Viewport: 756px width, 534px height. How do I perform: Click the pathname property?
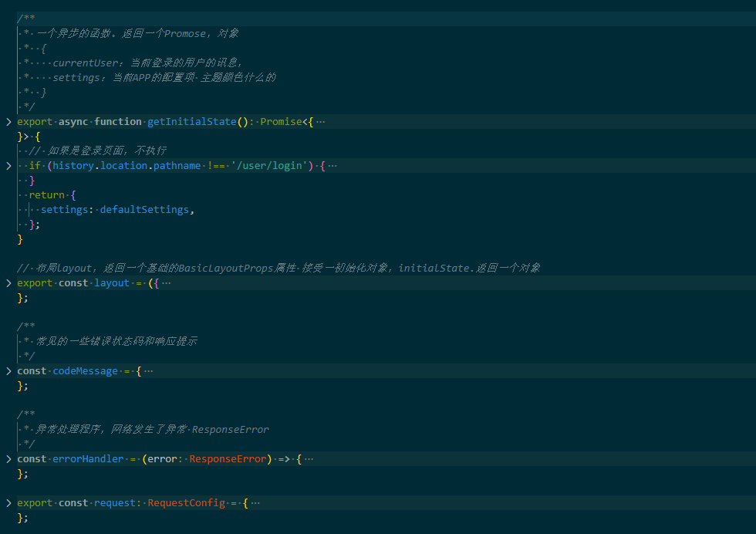(177, 165)
